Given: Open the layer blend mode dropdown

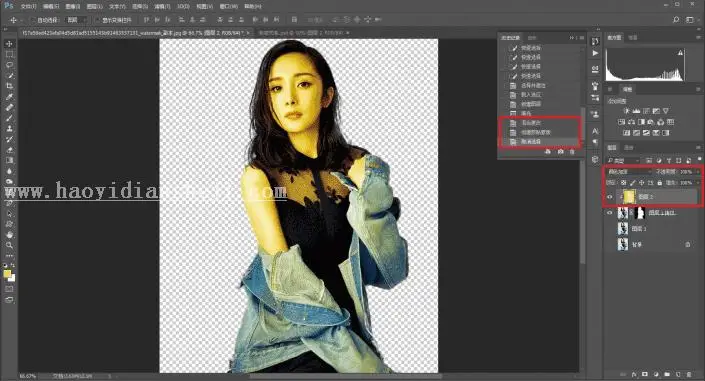Looking at the screenshot, I should coord(629,172).
